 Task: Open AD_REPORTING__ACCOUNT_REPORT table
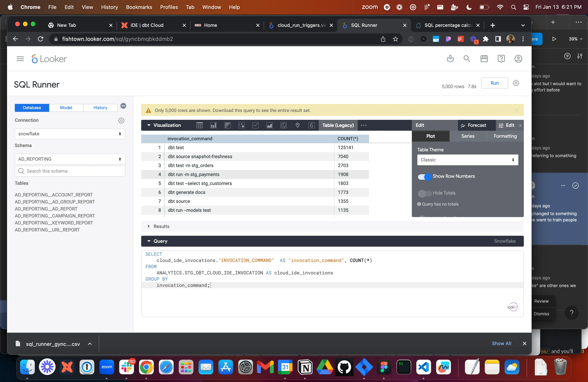54,195
